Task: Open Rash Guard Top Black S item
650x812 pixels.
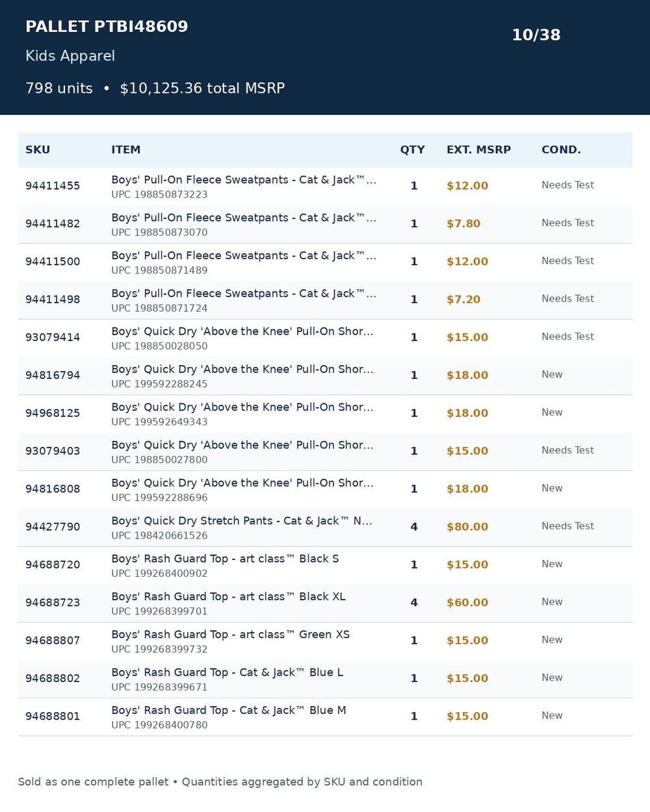Action: [x=225, y=559]
